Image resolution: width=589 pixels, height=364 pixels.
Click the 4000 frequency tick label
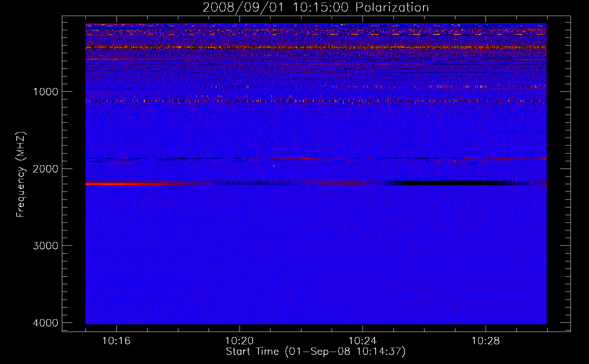pos(46,323)
